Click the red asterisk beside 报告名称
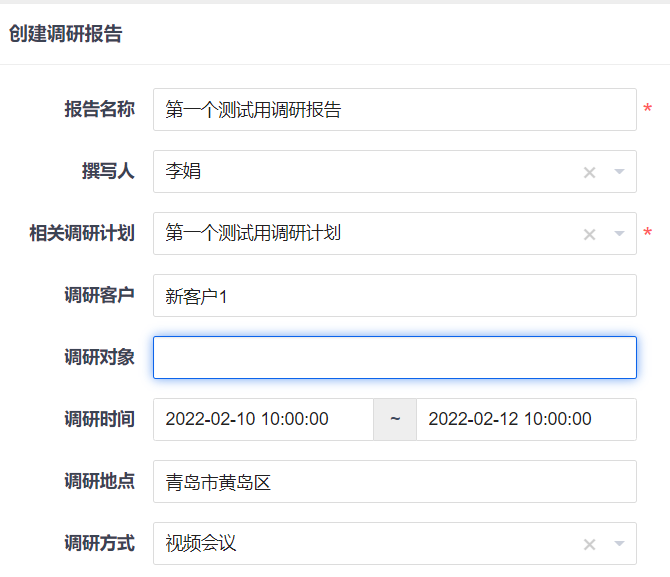Image resolution: width=670 pixels, height=577 pixels. click(x=647, y=110)
